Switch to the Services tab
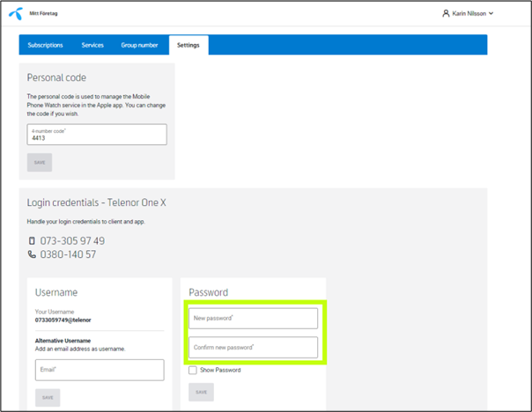Image resolution: width=532 pixels, height=412 pixels. tap(92, 45)
